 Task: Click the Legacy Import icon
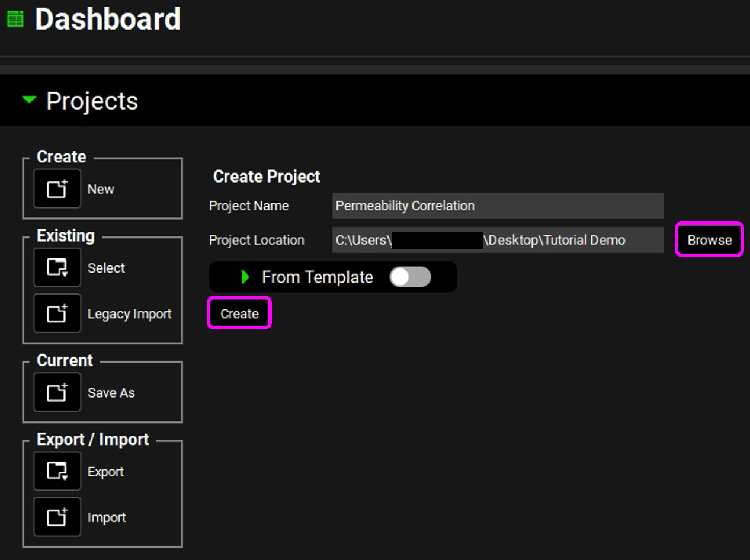click(x=57, y=313)
